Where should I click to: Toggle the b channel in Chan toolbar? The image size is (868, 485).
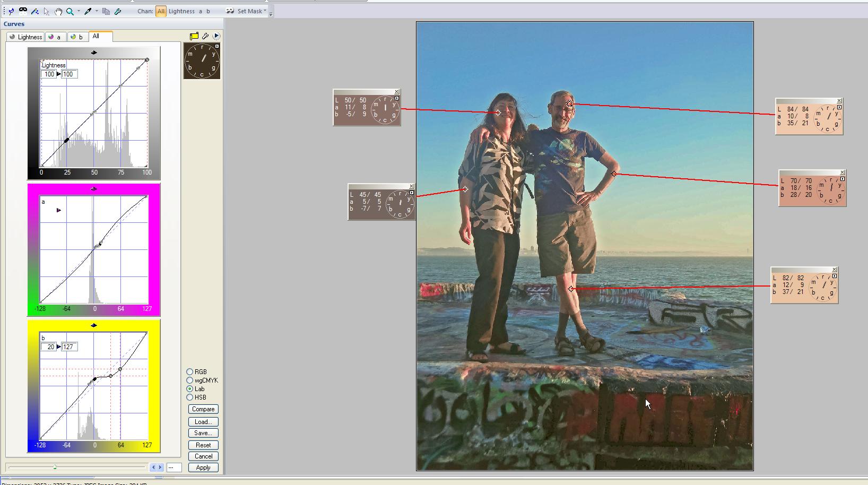208,11
